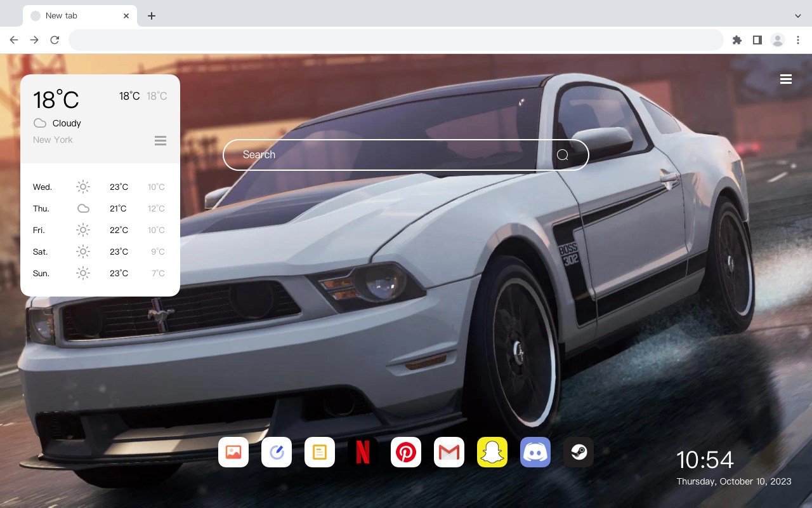This screenshot has height=508, width=812.
Task: Click the current Cloudy weather icon
Action: point(40,123)
